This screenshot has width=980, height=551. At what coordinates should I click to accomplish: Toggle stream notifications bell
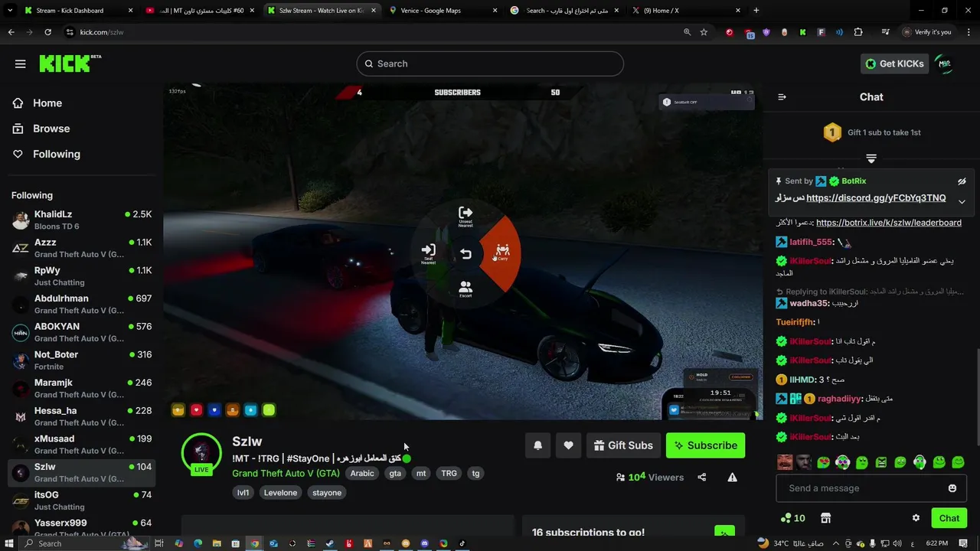(537, 445)
